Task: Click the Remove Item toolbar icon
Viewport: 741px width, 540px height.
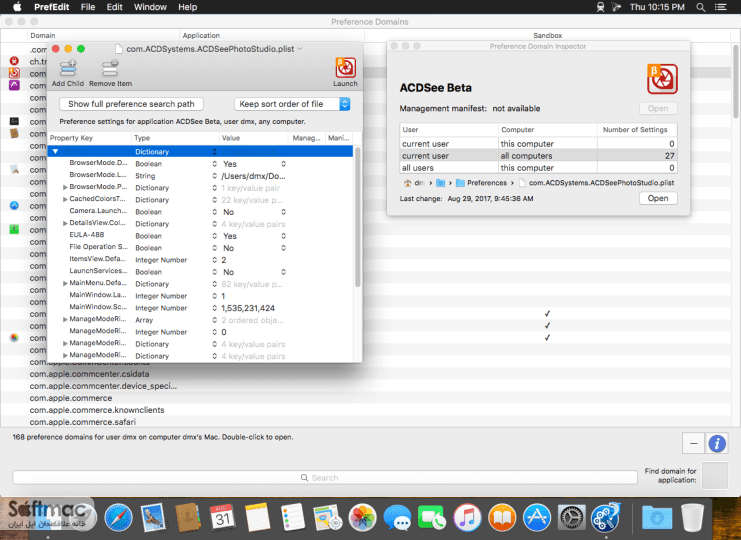Action: pyautogui.click(x=110, y=73)
